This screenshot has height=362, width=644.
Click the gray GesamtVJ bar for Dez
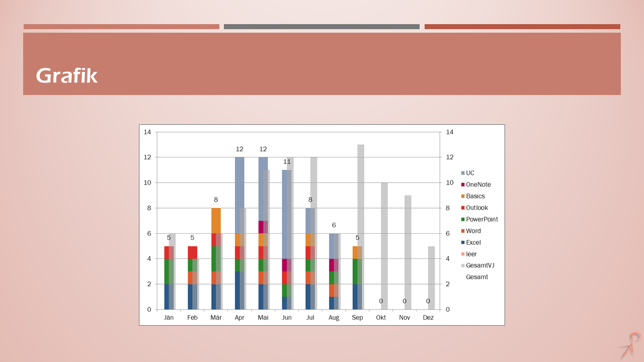(x=432, y=278)
